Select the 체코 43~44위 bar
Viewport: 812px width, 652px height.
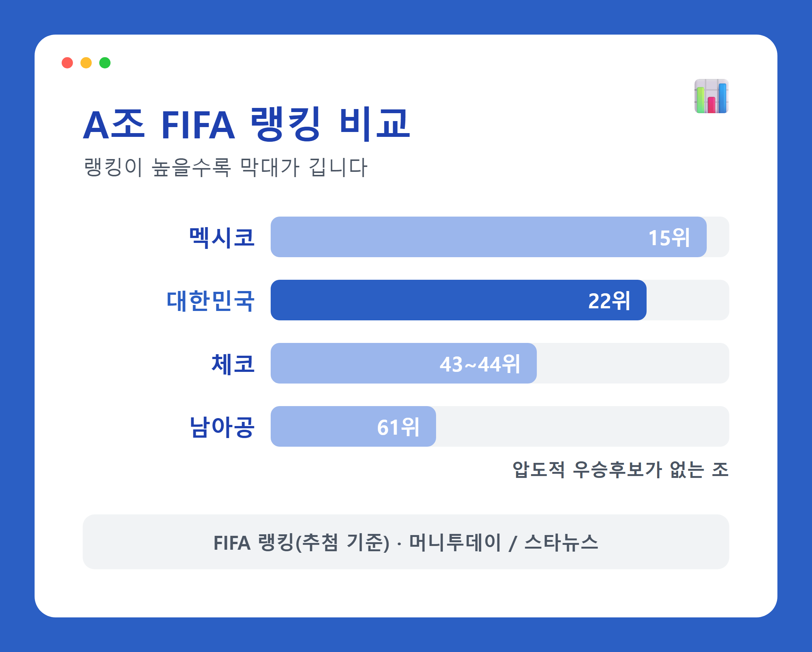(x=404, y=364)
